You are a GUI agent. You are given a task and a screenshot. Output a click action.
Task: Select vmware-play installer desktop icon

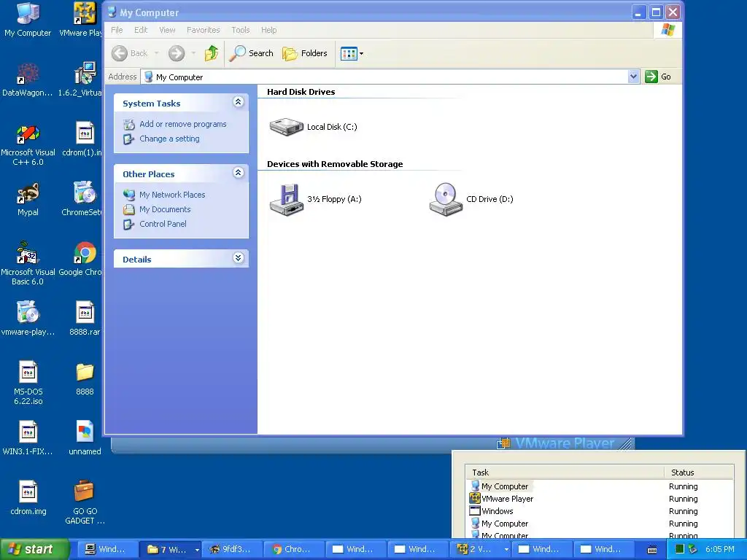[x=28, y=319]
